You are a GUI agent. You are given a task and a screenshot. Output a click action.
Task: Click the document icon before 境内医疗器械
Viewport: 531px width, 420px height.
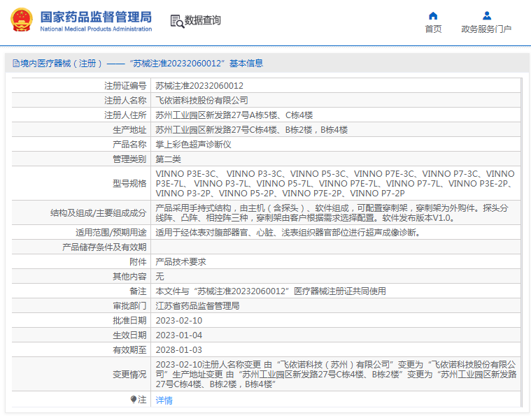pos(15,63)
